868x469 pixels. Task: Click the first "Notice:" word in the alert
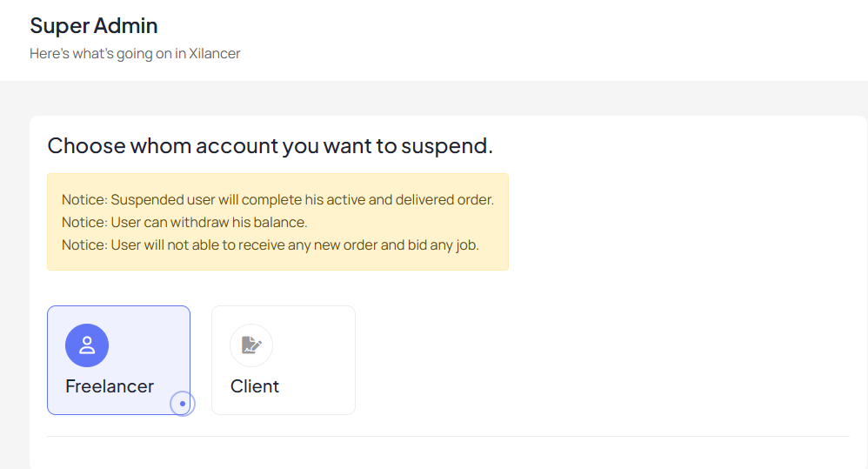point(84,199)
